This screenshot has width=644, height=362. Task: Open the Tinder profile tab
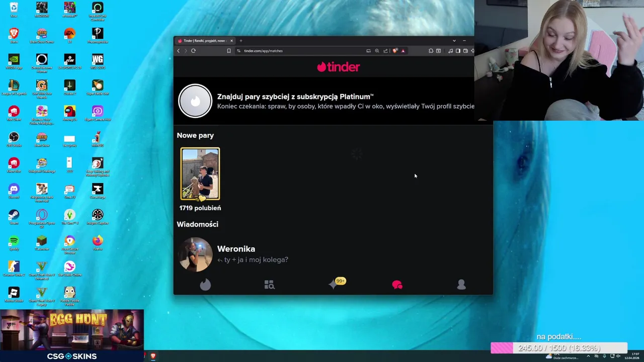pos(461,285)
